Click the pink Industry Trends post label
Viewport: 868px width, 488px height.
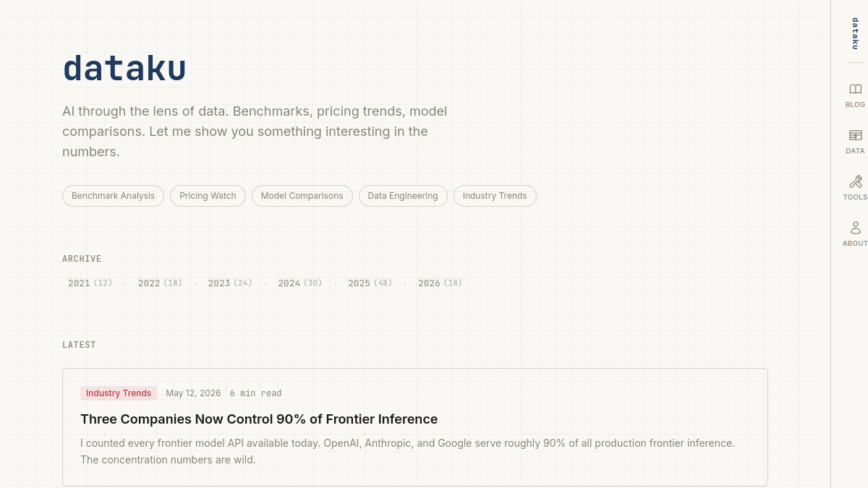(x=119, y=393)
